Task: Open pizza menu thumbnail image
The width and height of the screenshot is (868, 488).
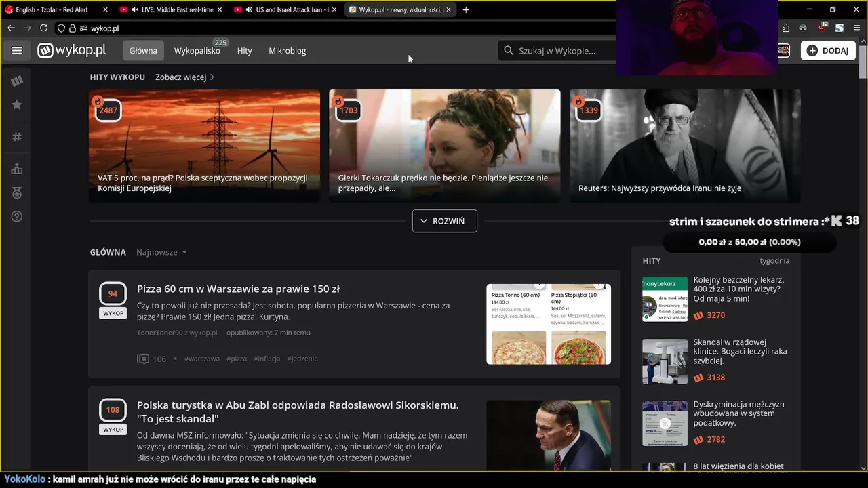Action: click(x=549, y=324)
